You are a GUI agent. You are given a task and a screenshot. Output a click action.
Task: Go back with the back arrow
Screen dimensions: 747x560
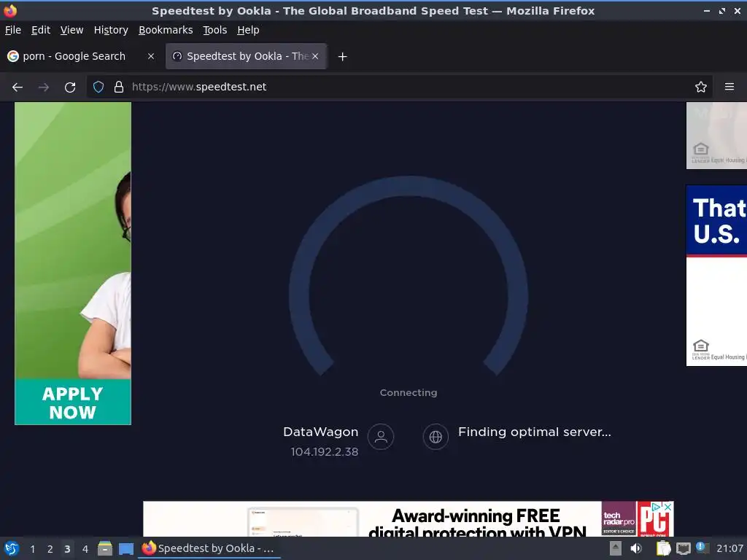click(x=18, y=87)
